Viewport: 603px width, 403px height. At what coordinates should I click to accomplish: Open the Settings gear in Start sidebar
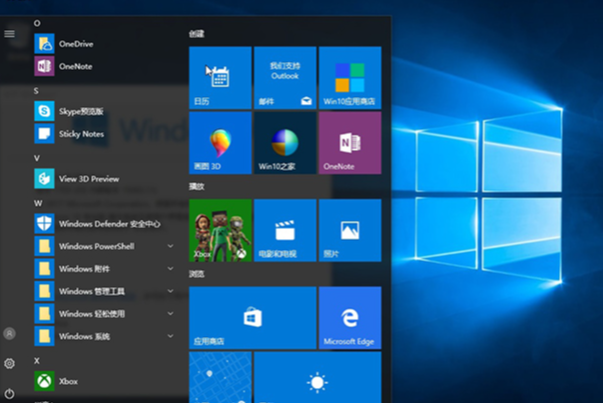point(10,363)
